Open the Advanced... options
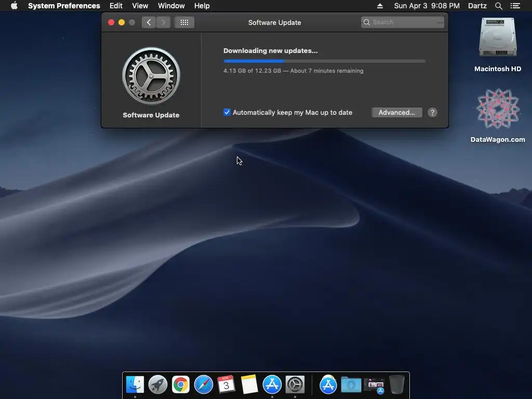 click(397, 113)
